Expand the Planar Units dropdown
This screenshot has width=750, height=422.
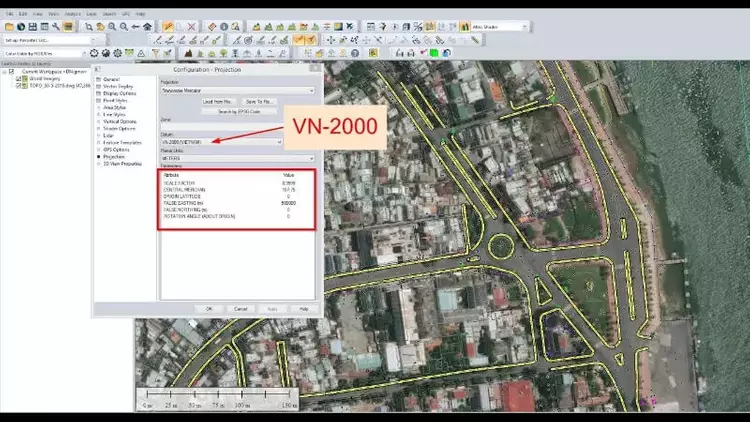311,158
